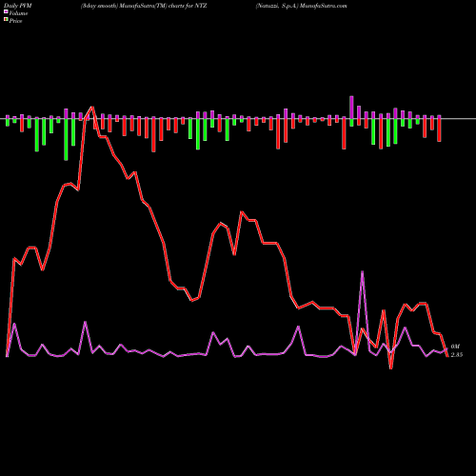Select the 'Volume' legend label

(18, 13)
